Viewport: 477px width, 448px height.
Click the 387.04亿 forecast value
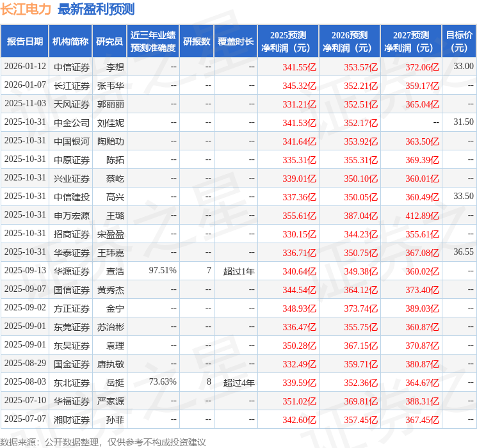pyautogui.click(x=361, y=216)
